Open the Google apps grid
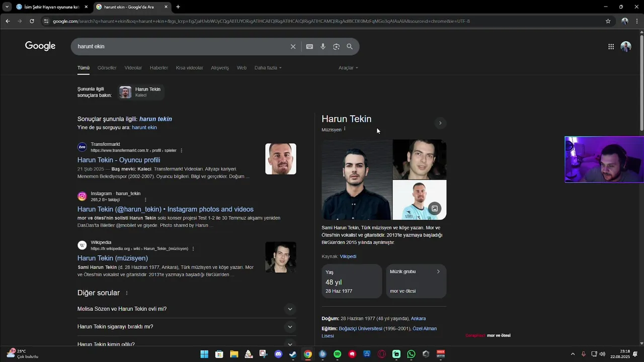Screen dimensions: 644x362 click(611, 46)
